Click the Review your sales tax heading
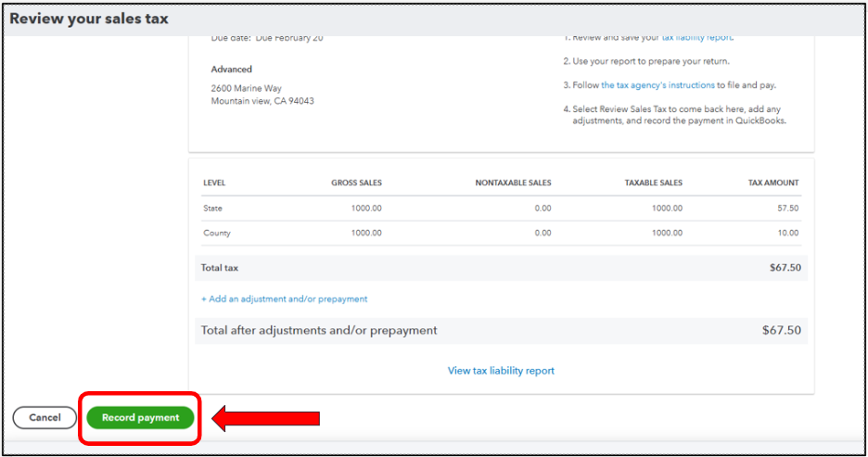Screen dimensions: 868x457 click(x=89, y=19)
